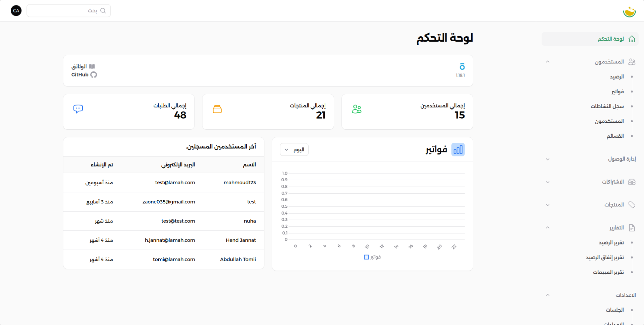The width and height of the screenshot is (644, 325).
Task: Expand the إدارة الوصول section
Action: [547, 159]
